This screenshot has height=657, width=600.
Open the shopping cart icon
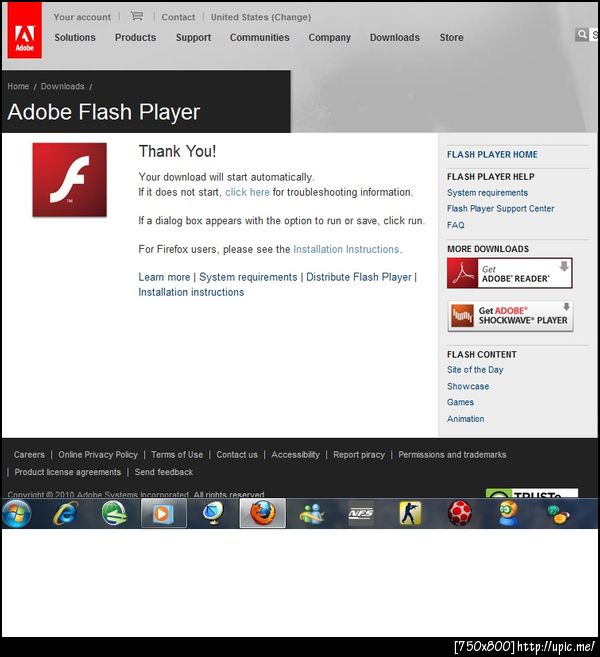[137, 16]
